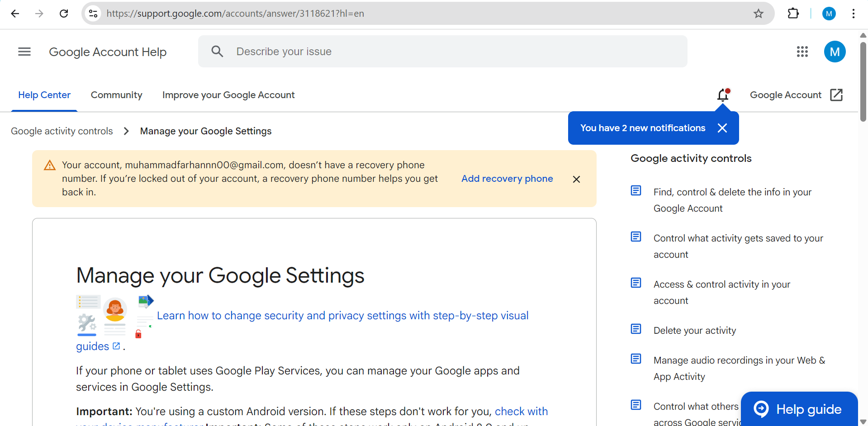
Task: Switch to the Community tab
Action: 116,95
